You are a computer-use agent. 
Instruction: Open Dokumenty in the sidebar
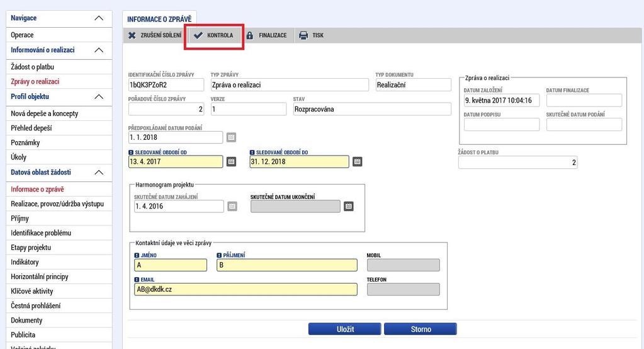[59, 320]
